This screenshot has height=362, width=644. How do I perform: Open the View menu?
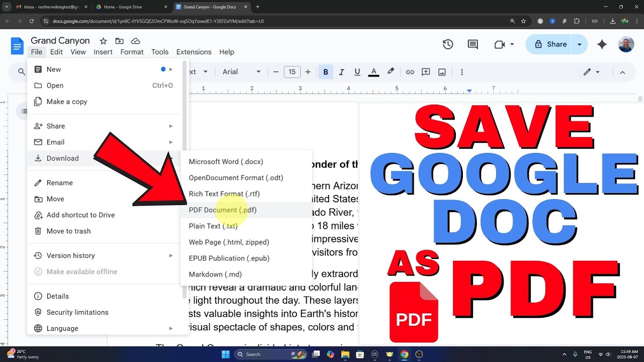78,52
